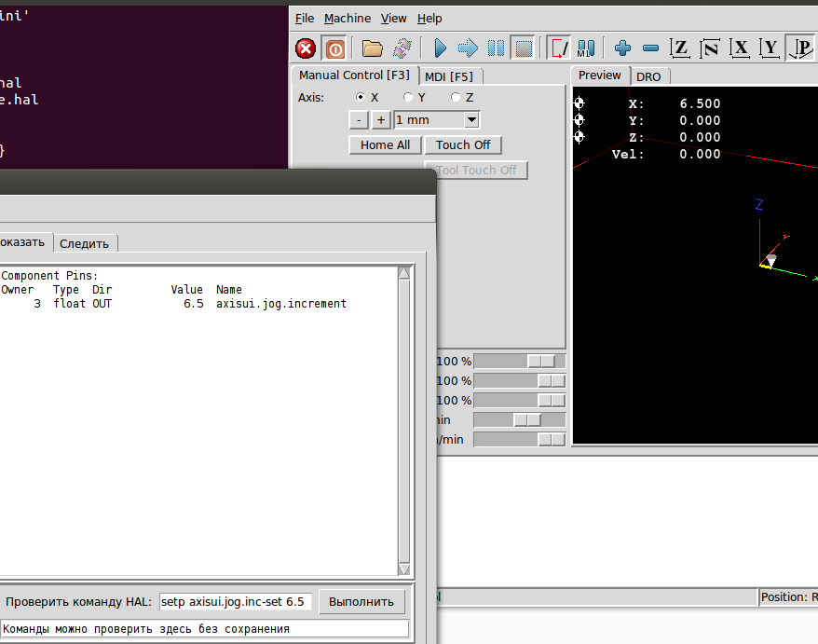Switch to MDI [F5] tab
818x644 pixels.
click(x=449, y=76)
